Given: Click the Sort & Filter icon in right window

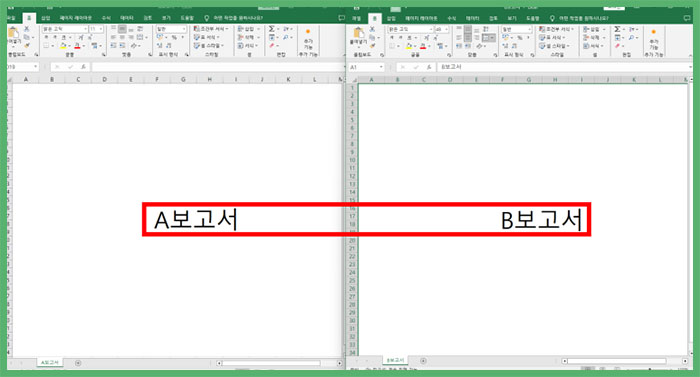Looking at the screenshot, I should [x=631, y=29].
